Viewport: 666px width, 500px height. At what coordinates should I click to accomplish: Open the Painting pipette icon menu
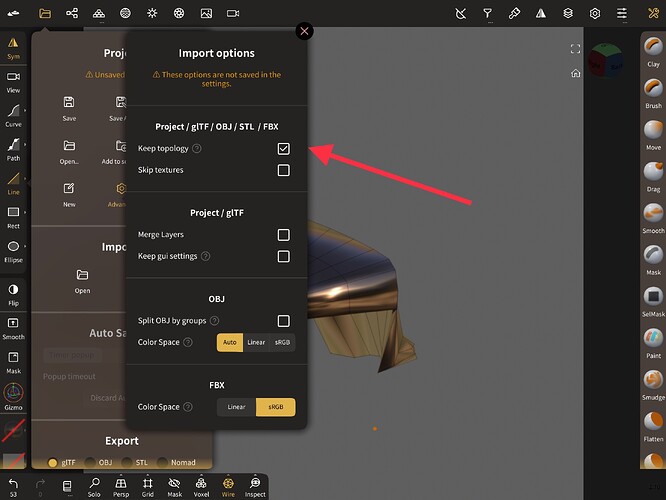tap(514, 14)
